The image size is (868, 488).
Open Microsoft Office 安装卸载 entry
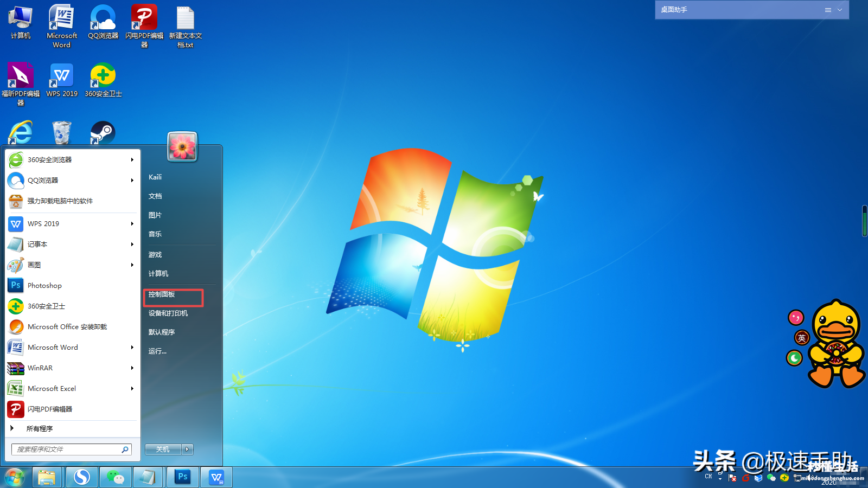[x=72, y=327]
